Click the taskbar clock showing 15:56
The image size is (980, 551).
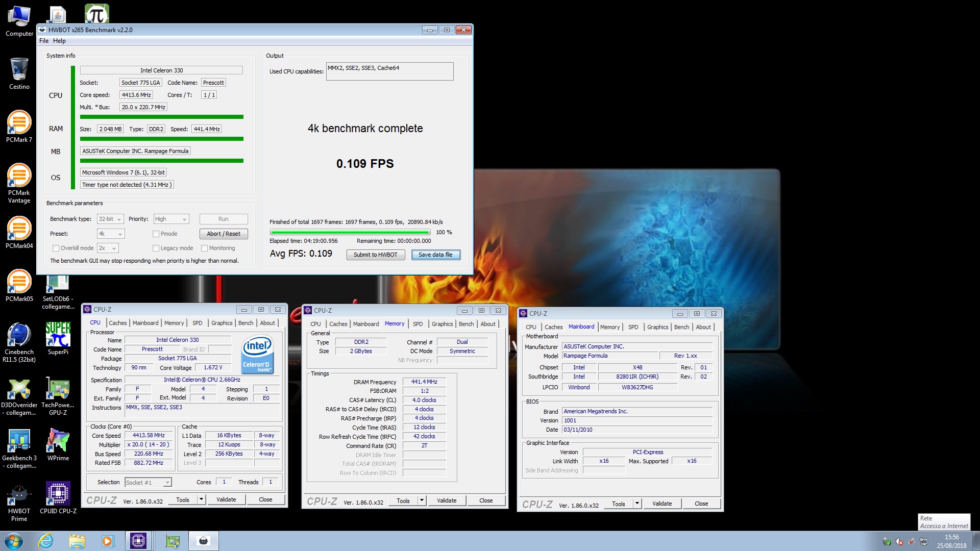point(951,541)
